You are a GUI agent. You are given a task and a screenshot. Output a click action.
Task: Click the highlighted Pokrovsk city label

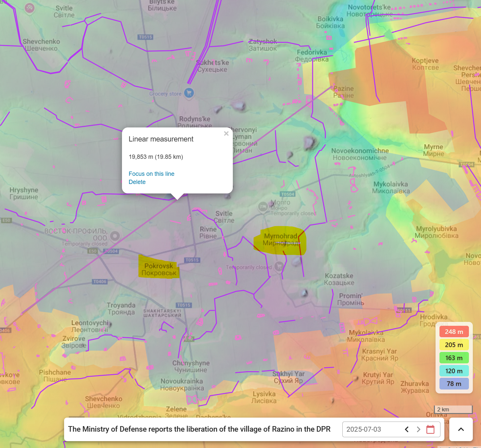click(x=159, y=269)
